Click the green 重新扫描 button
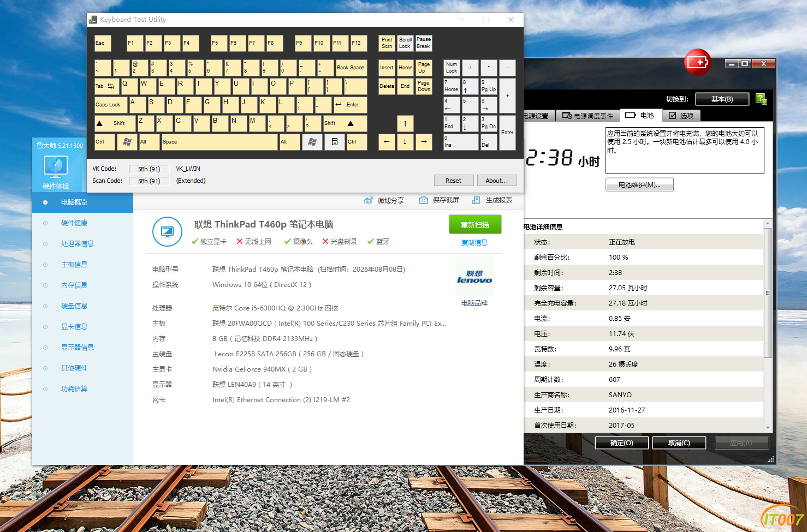 [x=475, y=225]
